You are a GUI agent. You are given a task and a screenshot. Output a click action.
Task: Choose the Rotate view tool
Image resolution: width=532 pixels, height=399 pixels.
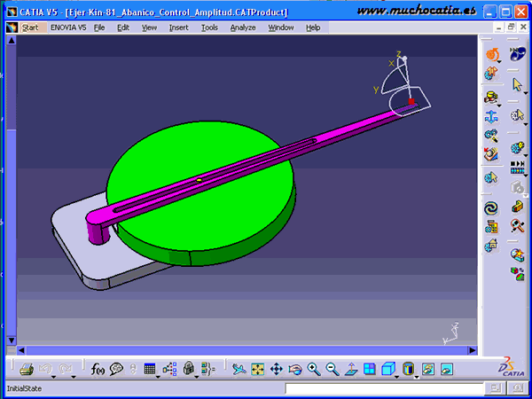coord(295,369)
